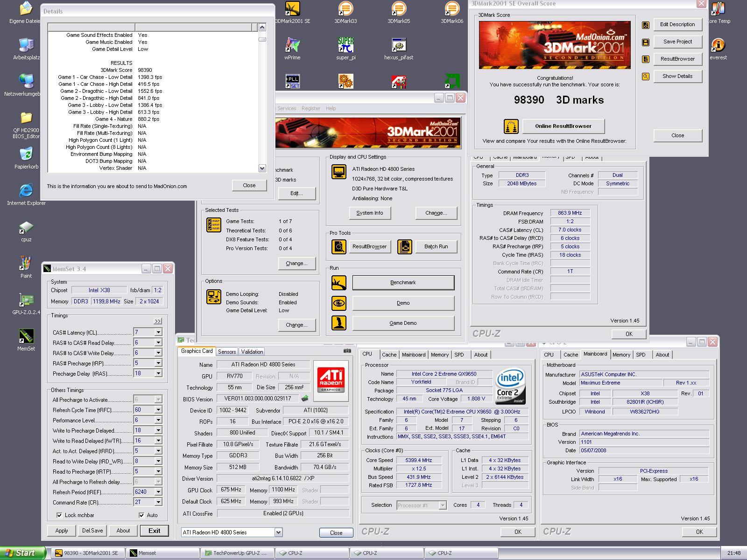Open the CAS# Latency (tCL) dropdown
The image size is (747, 560).
158,332
